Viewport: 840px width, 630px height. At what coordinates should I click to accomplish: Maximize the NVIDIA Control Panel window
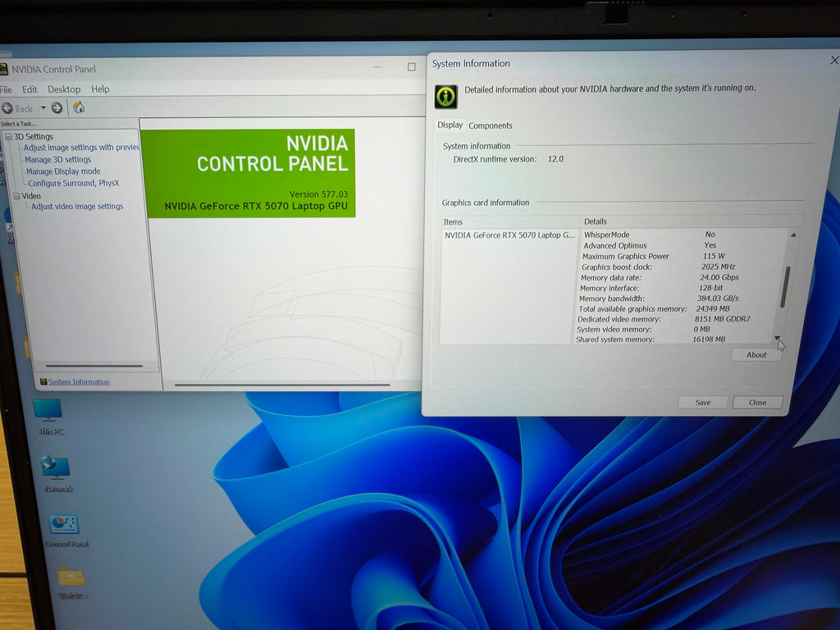pos(412,67)
